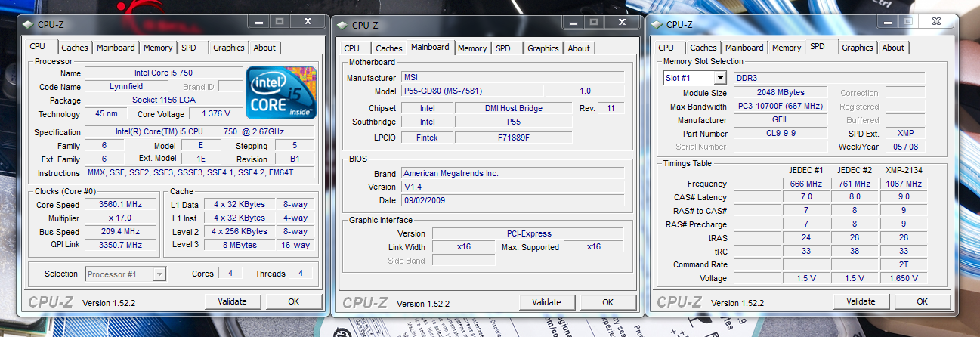Open Memory tab in CPU window
This screenshot has height=337, width=980.
point(158,48)
